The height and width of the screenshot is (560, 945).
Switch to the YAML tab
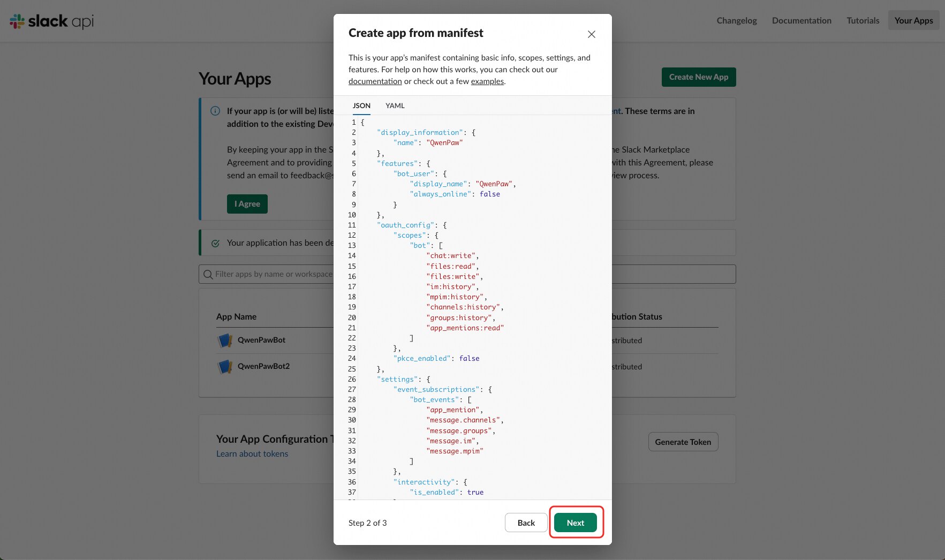click(x=395, y=105)
